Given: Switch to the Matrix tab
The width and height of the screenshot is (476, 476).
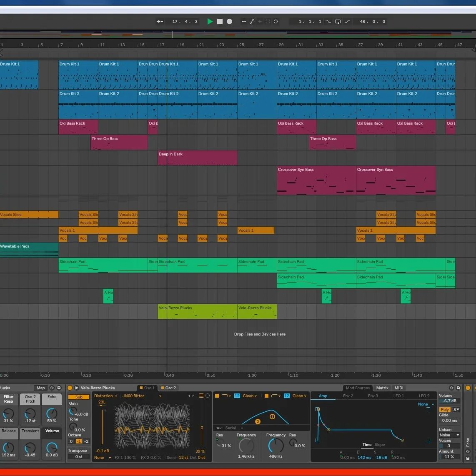Looking at the screenshot, I should click(382, 388).
